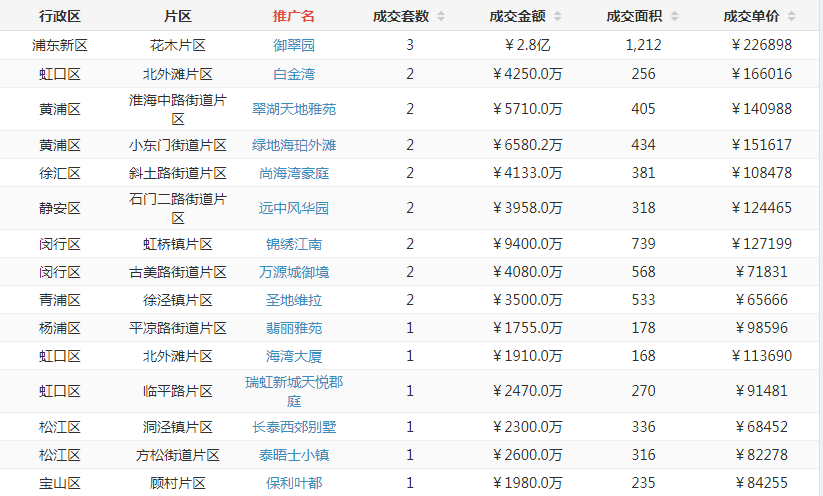Select the 古美路街道片区 cell
The width and height of the screenshot is (823, 496).
point(177,272)
